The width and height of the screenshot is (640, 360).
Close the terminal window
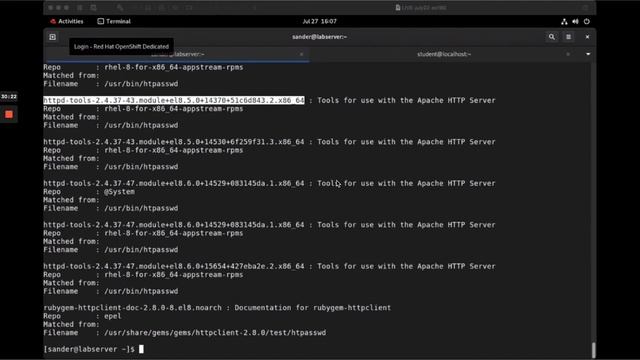click(x=587, y=37)
